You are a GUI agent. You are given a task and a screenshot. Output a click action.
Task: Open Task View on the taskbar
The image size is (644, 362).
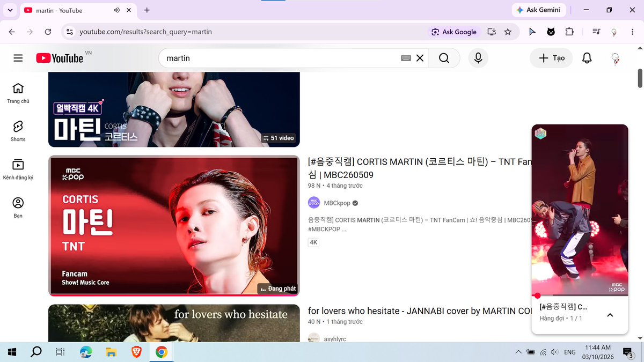pyautogui.click(x=60, y=352)
